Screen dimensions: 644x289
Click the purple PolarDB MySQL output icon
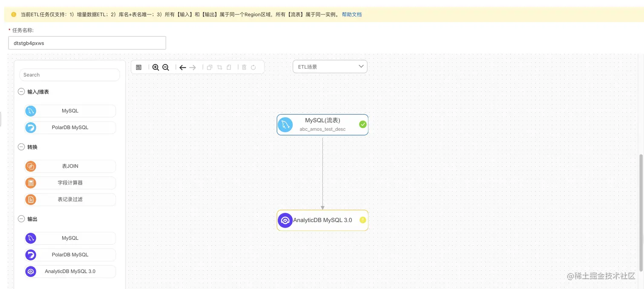point(31,255)
